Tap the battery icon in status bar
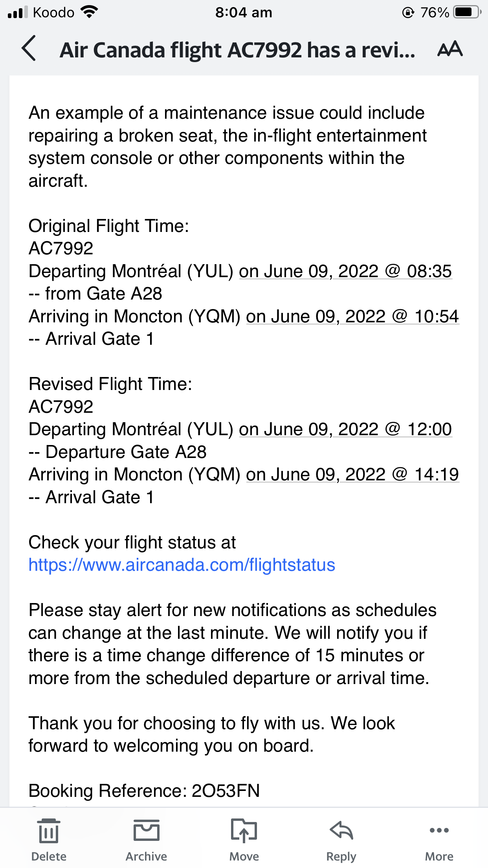 click(467, 12)
